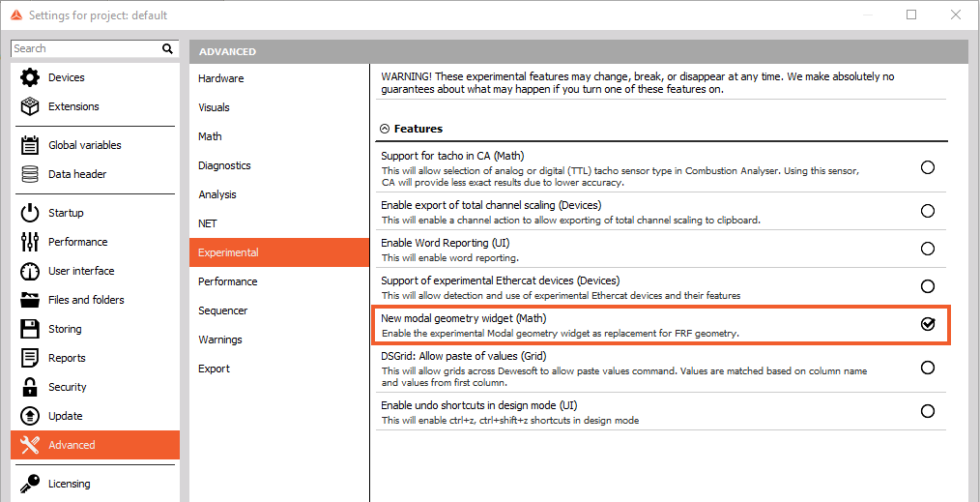Collapse the Features section
980x502 pixels.
coord(385,129)
